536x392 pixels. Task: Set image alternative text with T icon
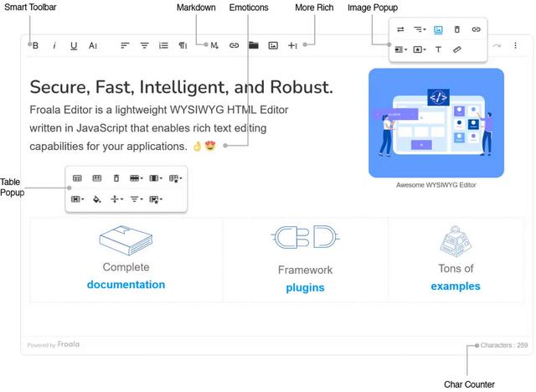tap(438, 50)
